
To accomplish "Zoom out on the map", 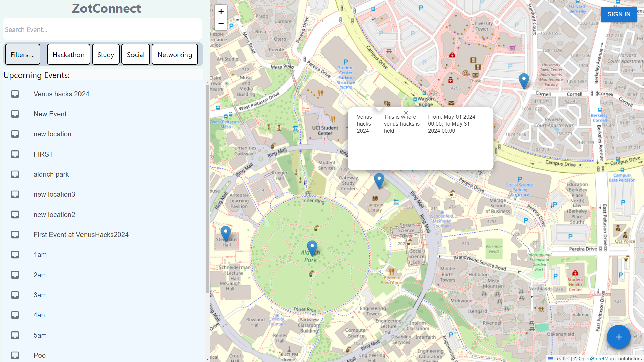I will point(221,24).
